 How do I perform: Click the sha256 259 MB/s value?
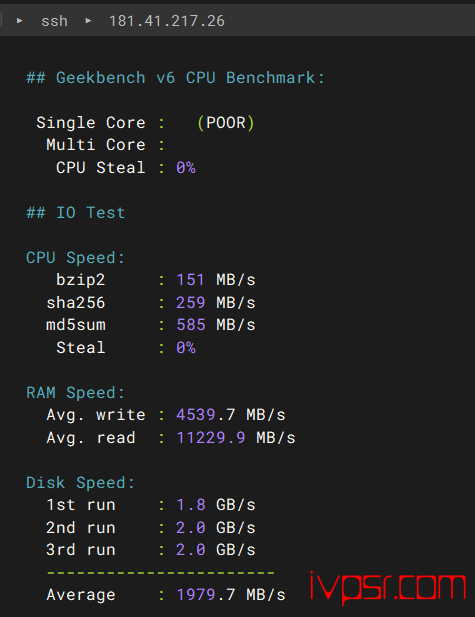pos(216,303)
